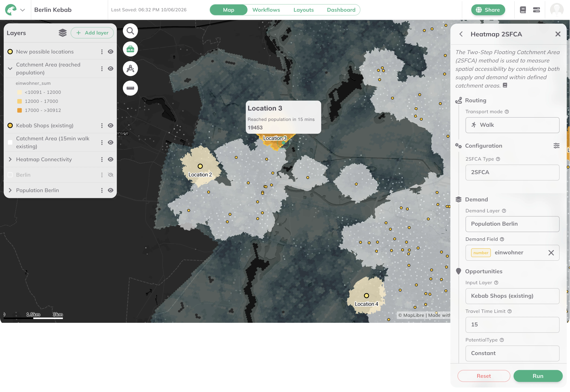570x392 pixels.
Task: Show help for Transport mode
Action: pos(507,112)
